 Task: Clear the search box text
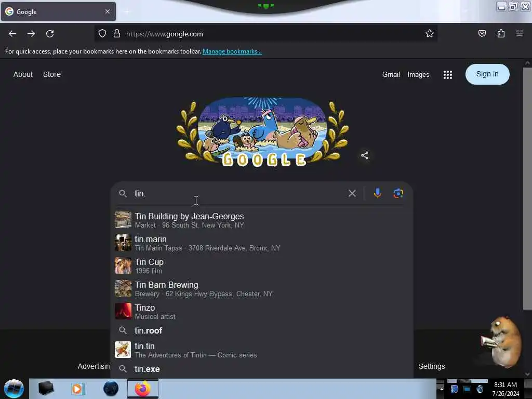(x=352, y=193)
